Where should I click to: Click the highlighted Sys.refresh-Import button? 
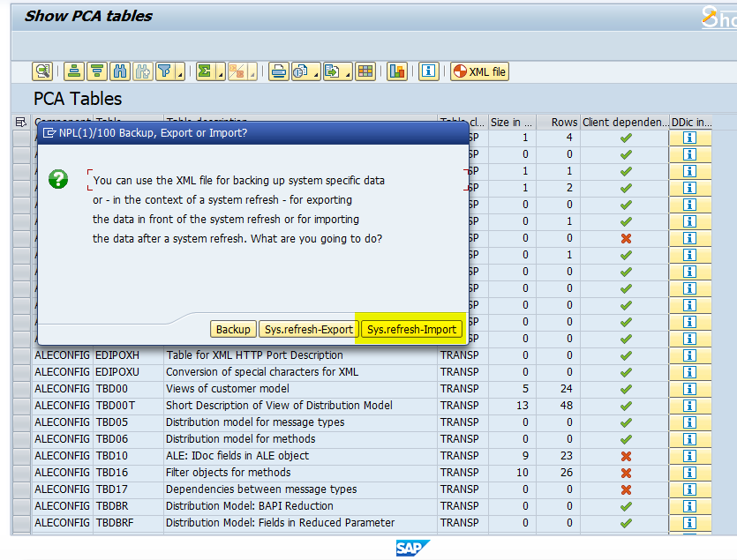point(411,328)
